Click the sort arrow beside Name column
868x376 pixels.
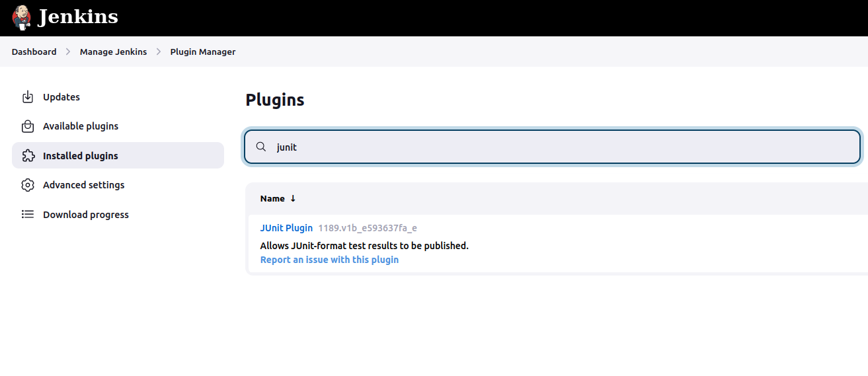click(293, 198)
